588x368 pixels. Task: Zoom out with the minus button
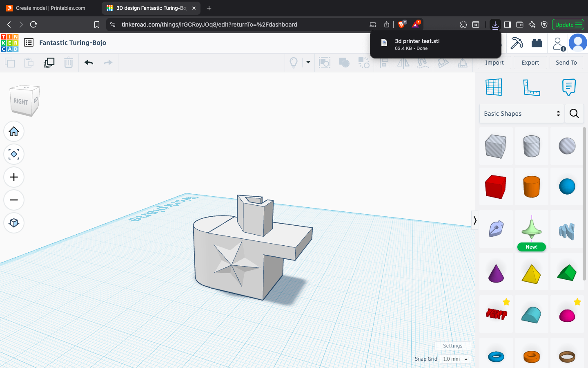(x=14, y=200)
